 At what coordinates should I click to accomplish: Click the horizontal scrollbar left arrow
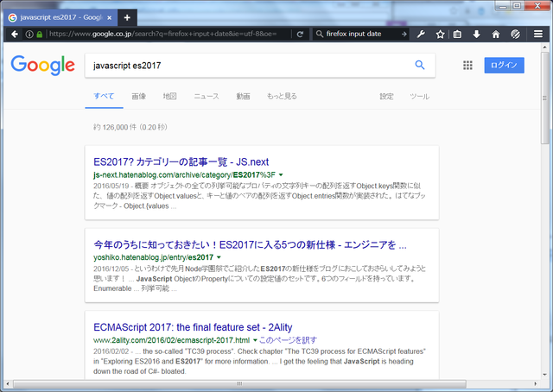pos(8,383)
